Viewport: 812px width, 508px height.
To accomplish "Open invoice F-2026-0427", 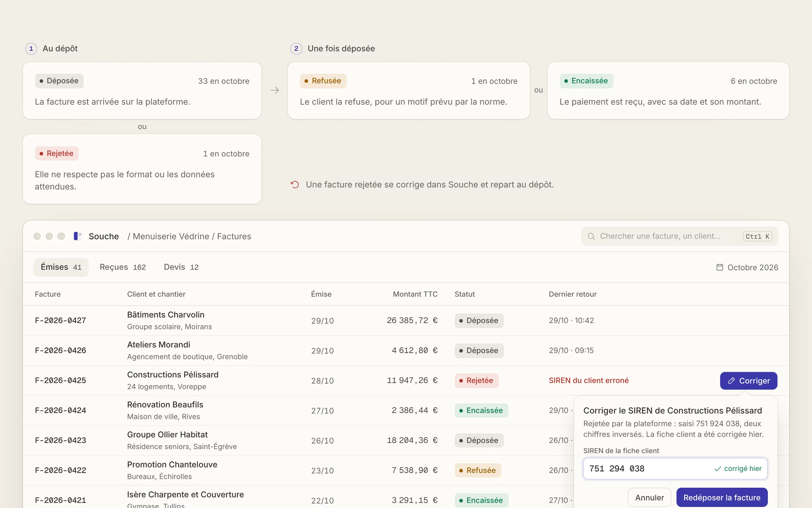I will click(61, 320).
